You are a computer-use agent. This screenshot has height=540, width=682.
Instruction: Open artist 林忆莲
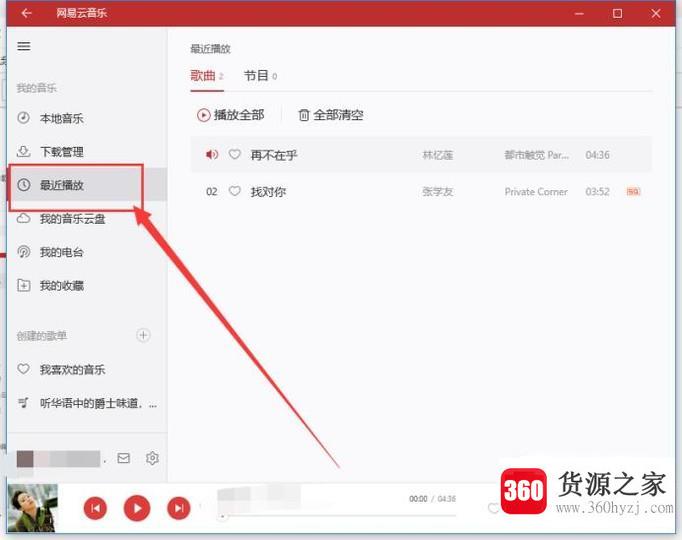(438, 155)
